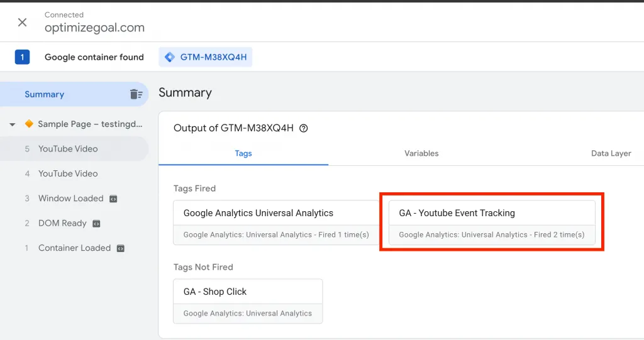Select event 4 YouTube Video
The width and height of the screenshot is (644, 340).
point(74,173)
